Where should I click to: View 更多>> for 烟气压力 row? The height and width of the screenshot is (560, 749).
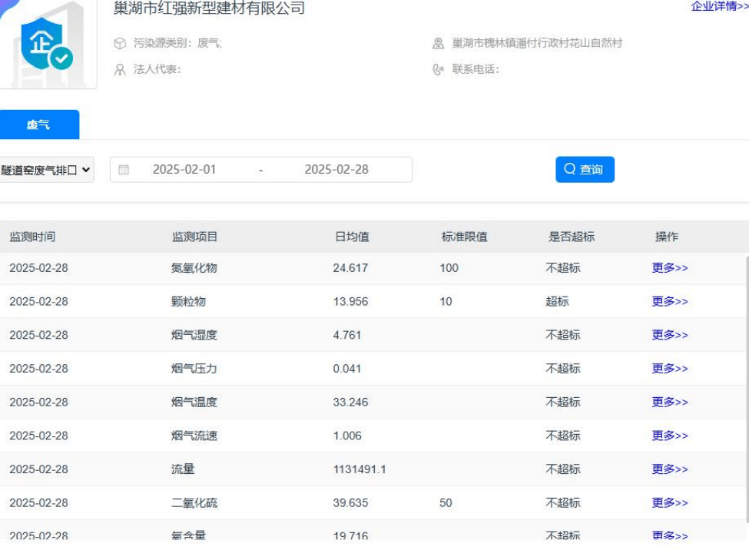(670, 369)
